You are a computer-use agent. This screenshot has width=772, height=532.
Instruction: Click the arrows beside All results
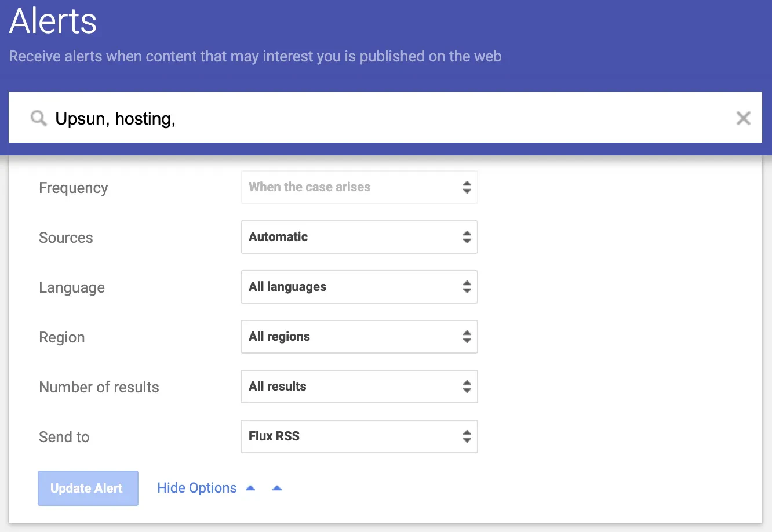pyautogui.click(x=467, y=387)
